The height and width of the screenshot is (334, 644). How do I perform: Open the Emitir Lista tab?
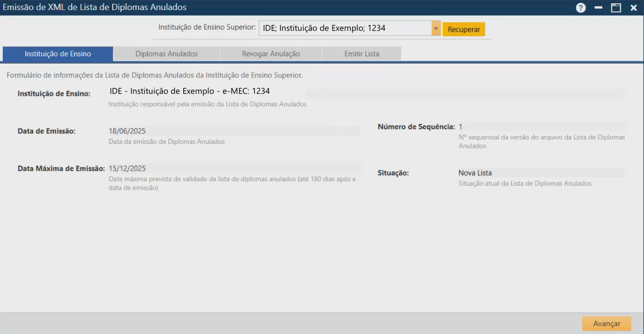tap(361, 53)
